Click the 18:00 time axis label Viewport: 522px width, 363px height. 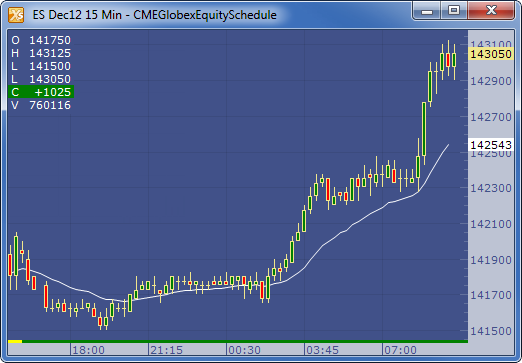click(88, 350)
